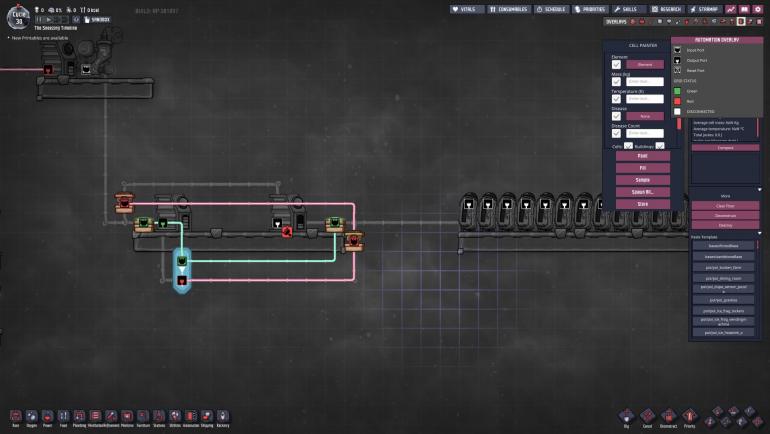
Task: Collapse the section above the More panel
Action: 759,189
